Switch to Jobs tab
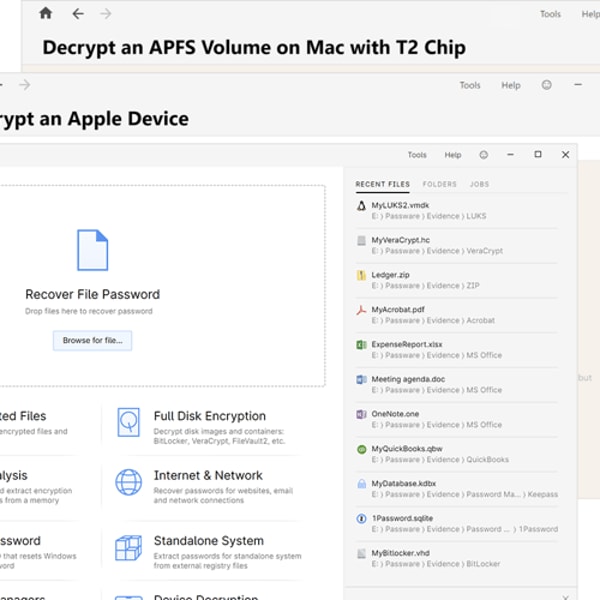 479,184
